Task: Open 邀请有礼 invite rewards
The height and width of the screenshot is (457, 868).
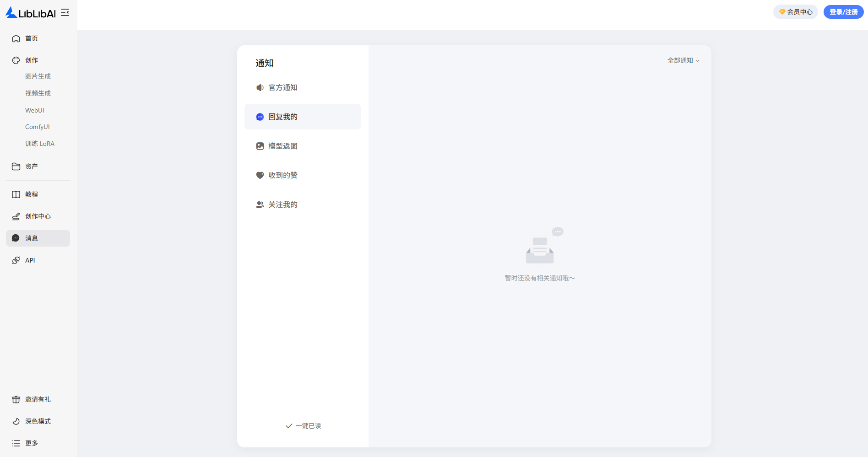Action: click(38, 399)
